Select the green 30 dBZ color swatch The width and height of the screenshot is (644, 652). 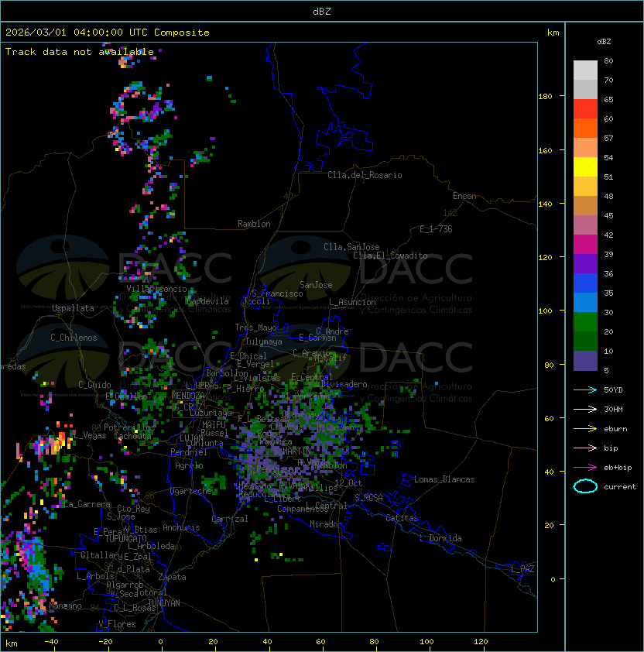(585, 322)
